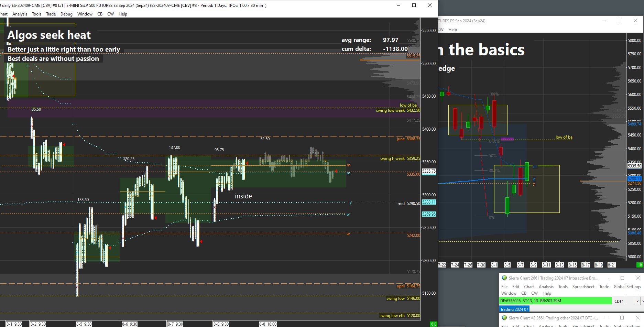Image resolution: width=644 pixels, height=327 pixels.
Task: Click the 7-30 date label in right chart
Action: 481,265
